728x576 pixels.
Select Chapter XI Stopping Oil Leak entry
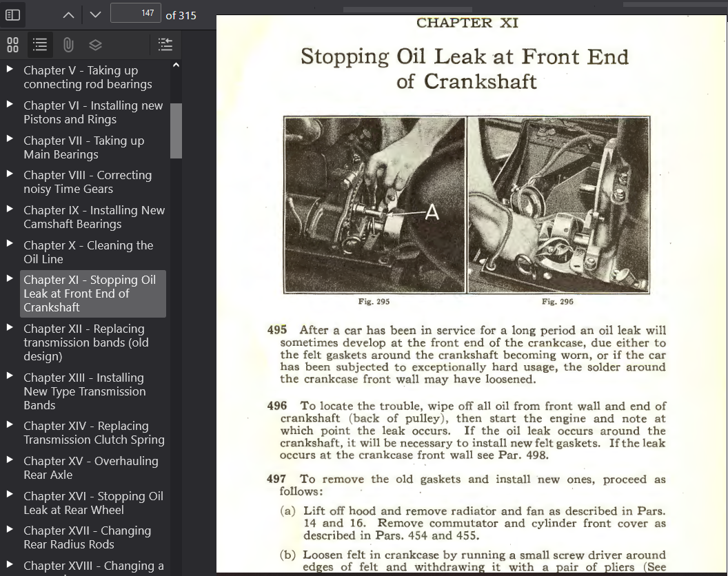(x=90, y=294)
